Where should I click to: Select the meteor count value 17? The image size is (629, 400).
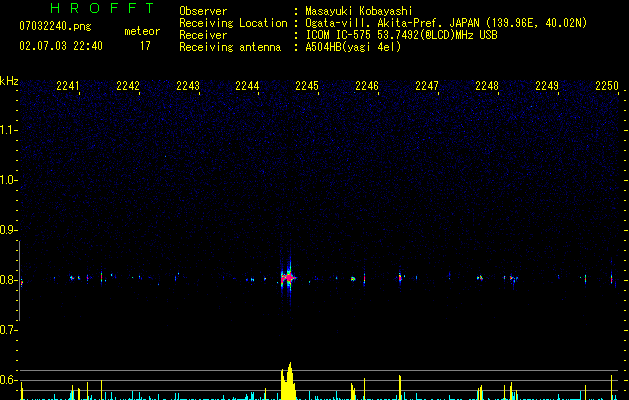145,46
